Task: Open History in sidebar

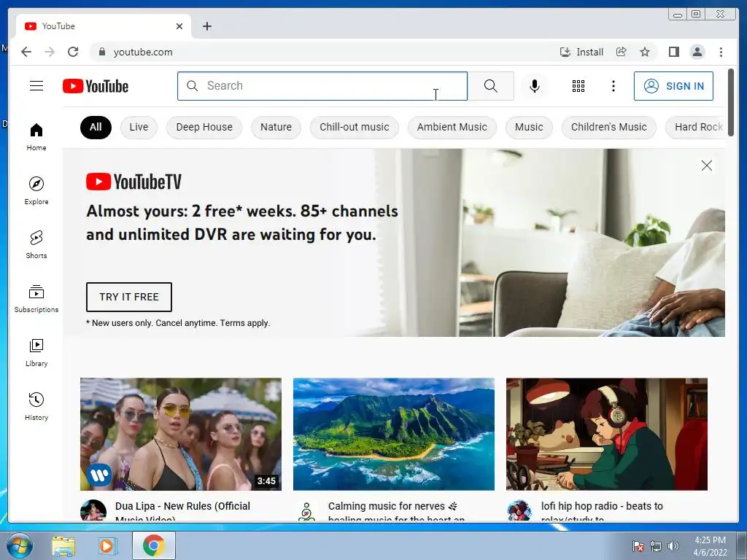Action: click(x=36, y=406)
